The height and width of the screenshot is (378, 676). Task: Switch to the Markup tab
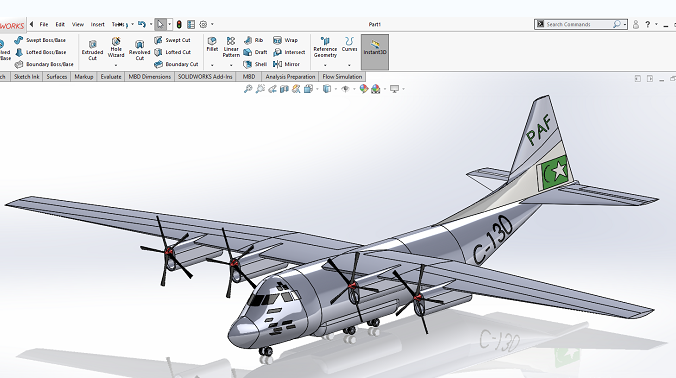coord(84,77)
